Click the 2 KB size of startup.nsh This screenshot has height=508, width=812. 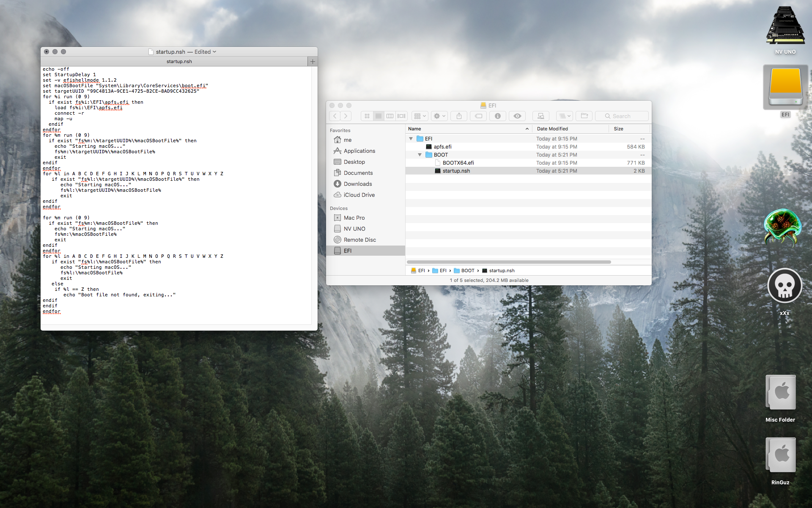pos(639,171)
